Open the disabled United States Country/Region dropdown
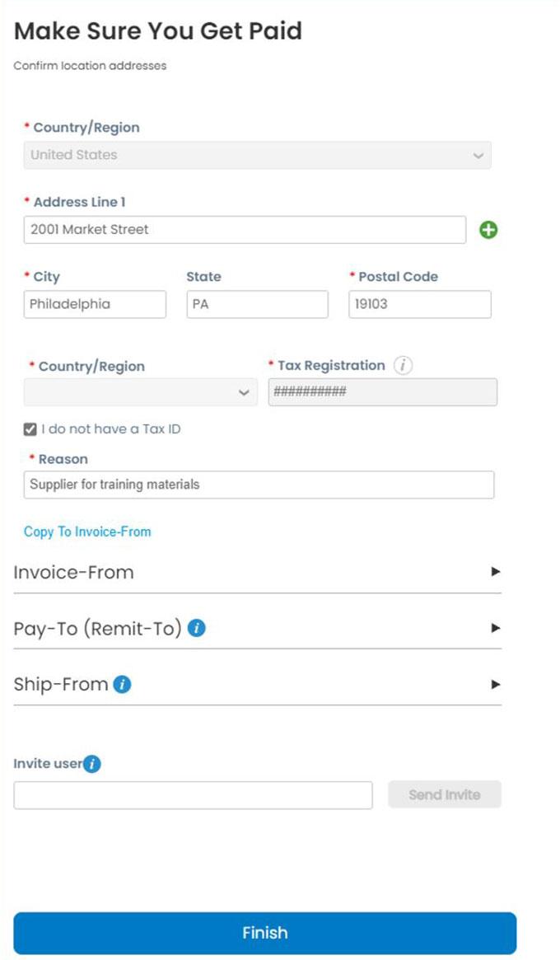 click(x=257, y=155)
